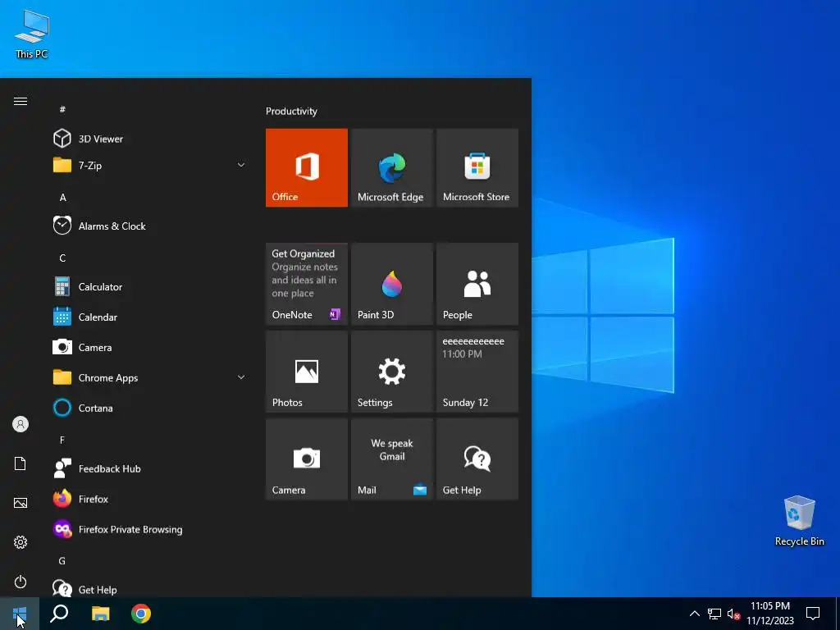Open the calendar tile showing Sunday 12

pos(477,372)
